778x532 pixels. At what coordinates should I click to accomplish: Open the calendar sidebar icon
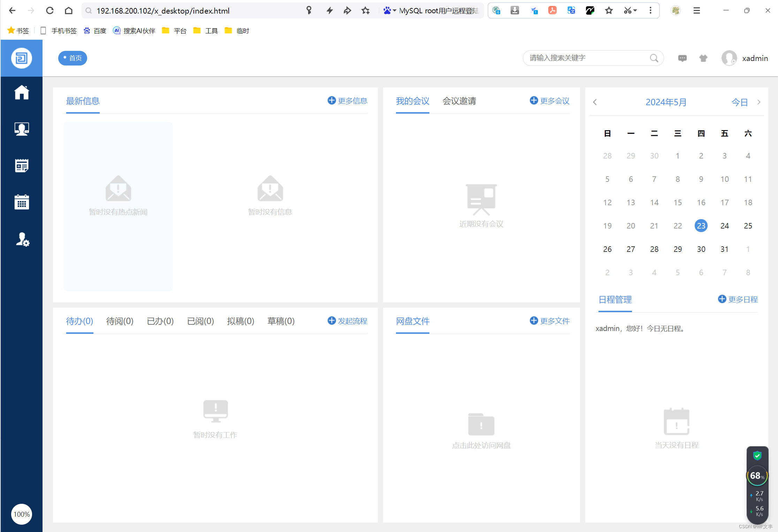pyautogui.click(x=22, y=202)
